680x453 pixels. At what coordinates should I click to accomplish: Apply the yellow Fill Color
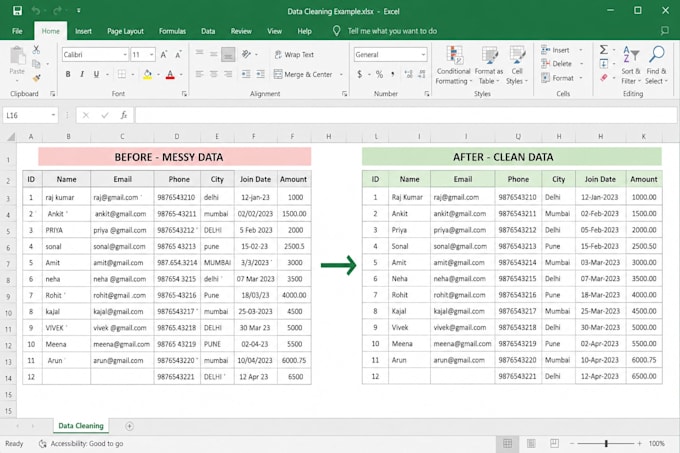pyautogui.click(x=147, y=75)
